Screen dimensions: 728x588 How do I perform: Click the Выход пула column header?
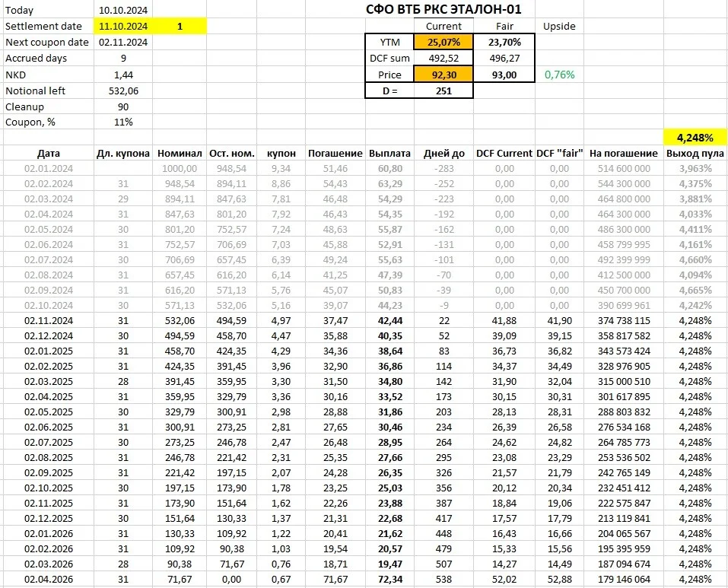pyautogui.click(x=695, y=154)
